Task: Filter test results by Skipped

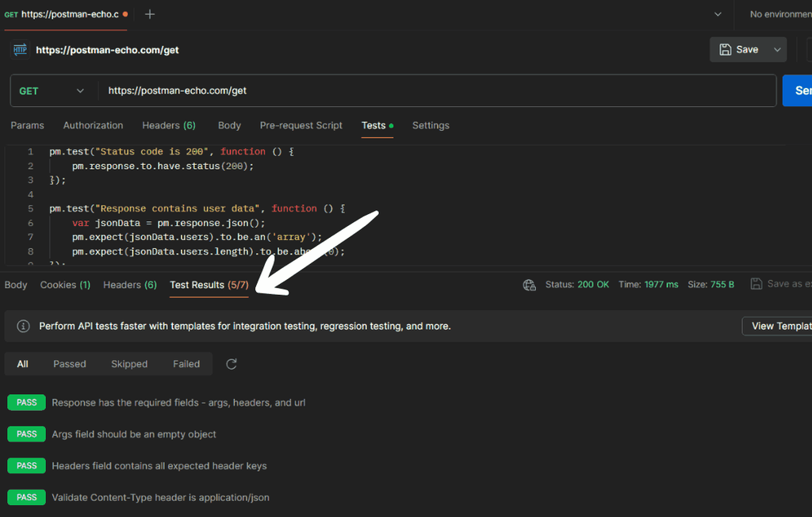Action: point(129,364)
